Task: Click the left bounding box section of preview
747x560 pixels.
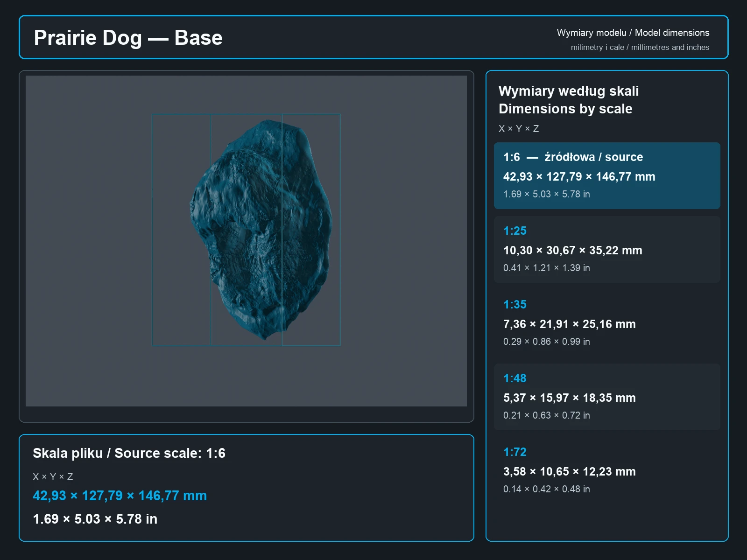Action: coord(182,230)
